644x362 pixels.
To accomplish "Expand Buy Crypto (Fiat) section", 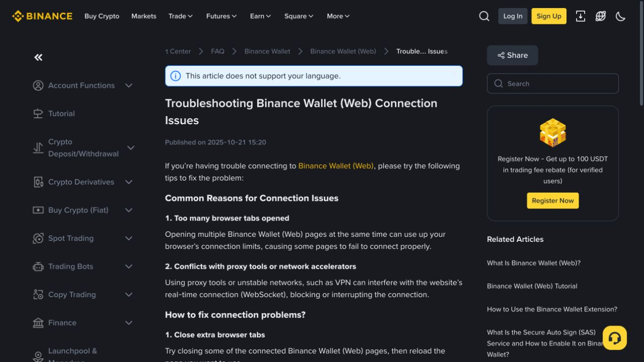I will tap(129, 210).
